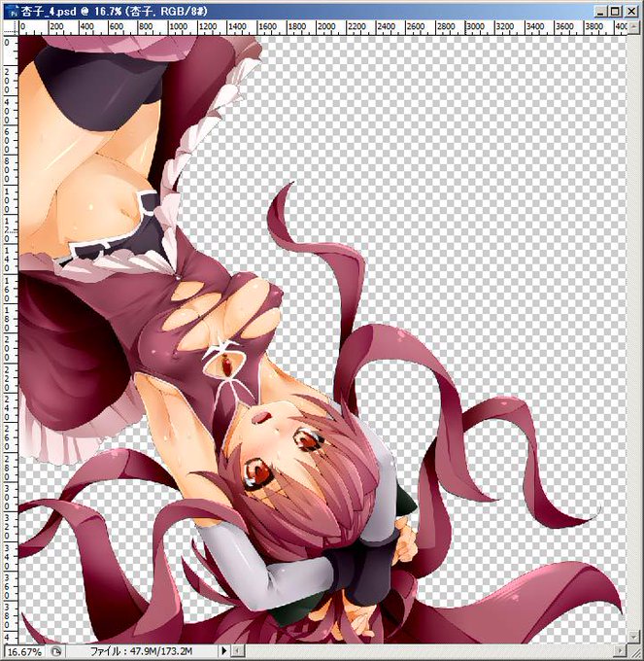The image size is (644, 661).
Task: Click the vertical scrollbar up arrow
Action: click(x=633, y=26)
